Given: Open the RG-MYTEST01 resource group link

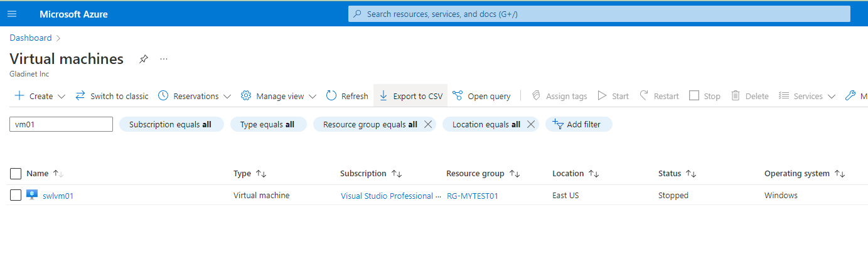Looking at the screenshot, I should point(473,196).
